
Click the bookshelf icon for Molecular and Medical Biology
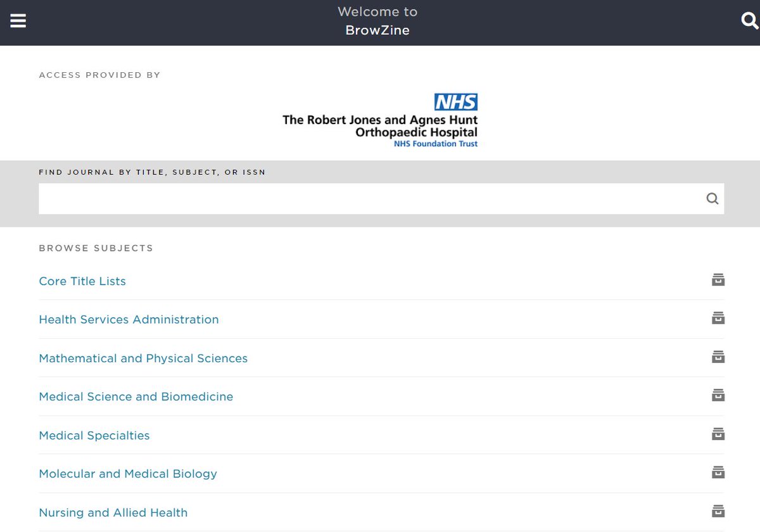pyautogui.click(x=718, y=472)
